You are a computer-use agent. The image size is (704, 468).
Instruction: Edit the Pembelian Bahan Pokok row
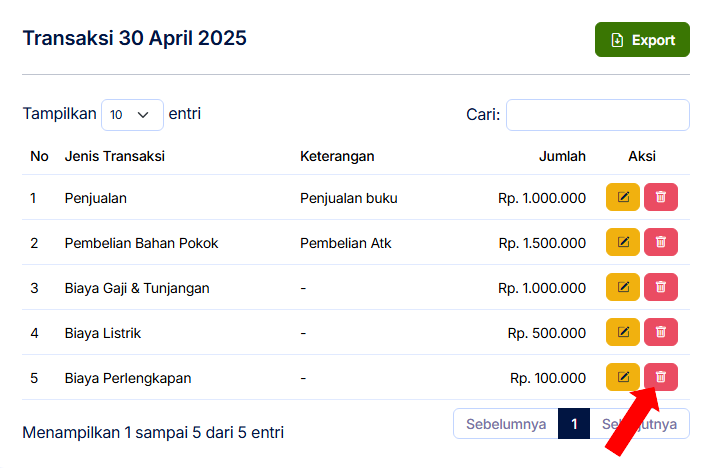(622, 242)
